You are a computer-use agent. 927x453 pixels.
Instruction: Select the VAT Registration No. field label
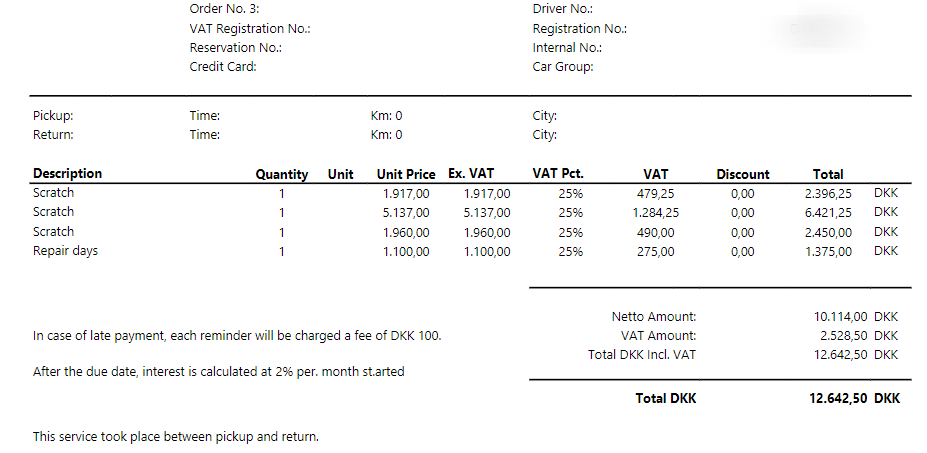point(249,28)
